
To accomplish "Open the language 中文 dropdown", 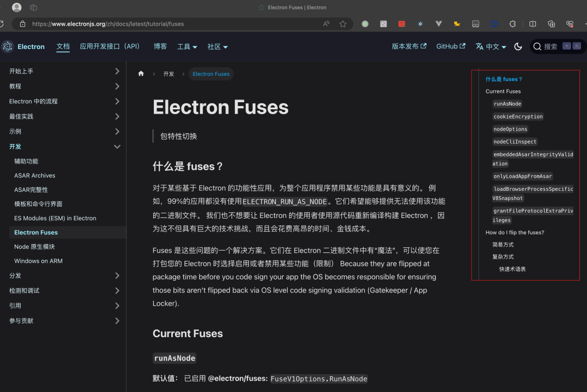I will coord(491,46).
